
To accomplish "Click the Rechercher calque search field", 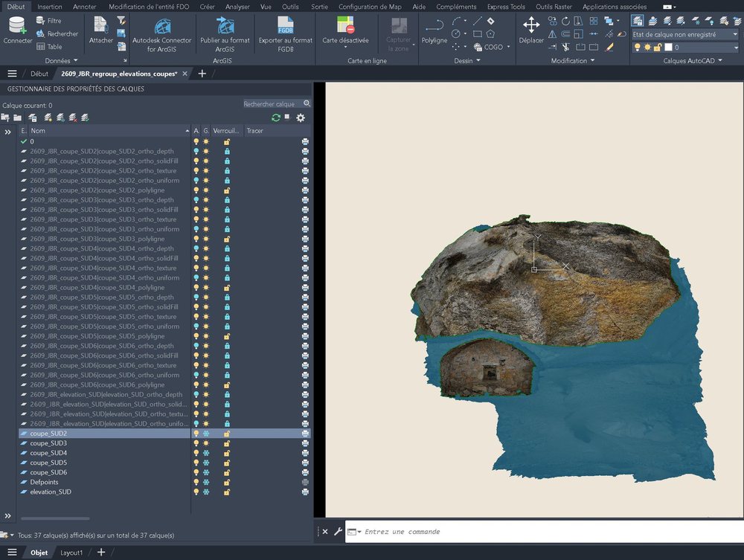I will [272, 104].
